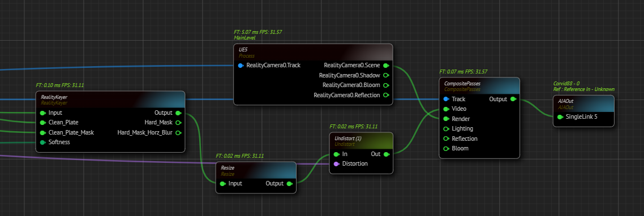The height and width of the screenshot is (216, 644).
Task: Select the UE5 Process node header
Action: [313, 52]
